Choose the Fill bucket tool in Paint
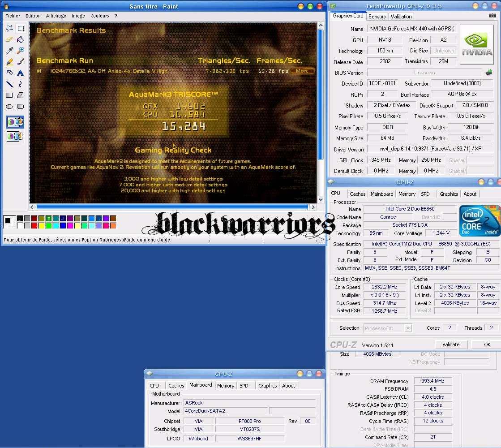 point(21,39)
